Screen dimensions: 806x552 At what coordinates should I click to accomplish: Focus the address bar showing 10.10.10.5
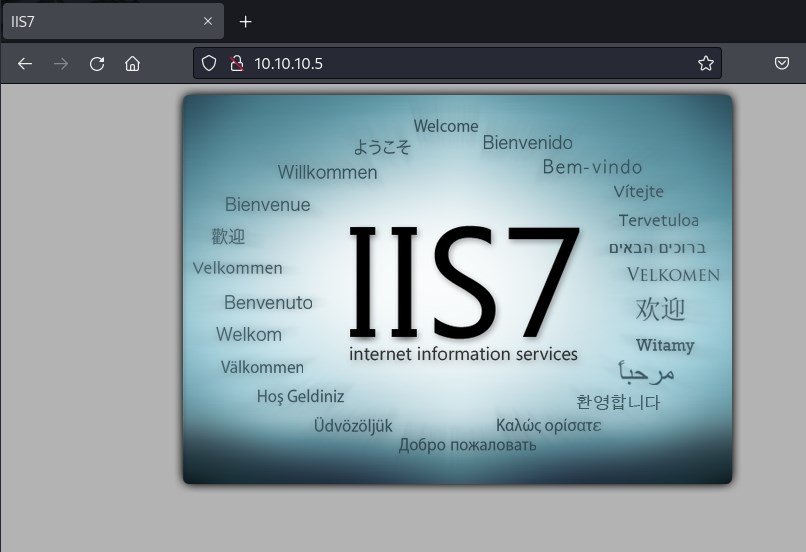(x=450, y=64)
